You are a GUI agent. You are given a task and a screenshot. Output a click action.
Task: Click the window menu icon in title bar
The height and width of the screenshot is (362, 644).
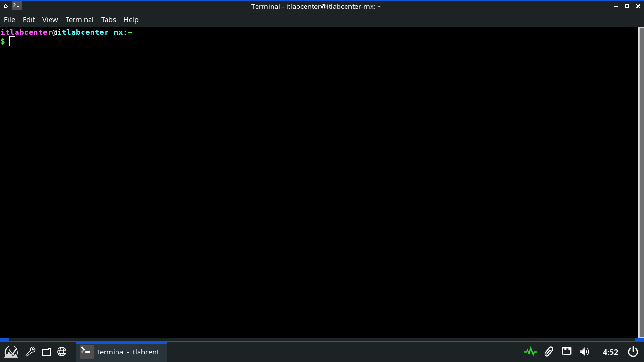tap(6, 6)
